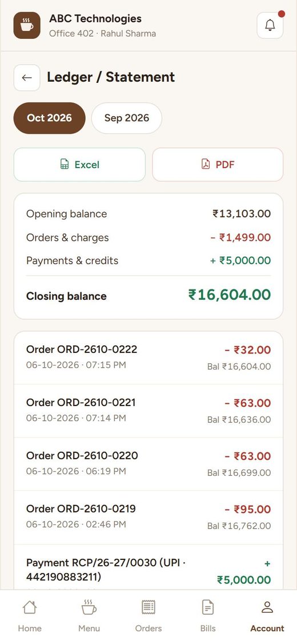View order ORD-2610-0219 details

tap(148, 518)
